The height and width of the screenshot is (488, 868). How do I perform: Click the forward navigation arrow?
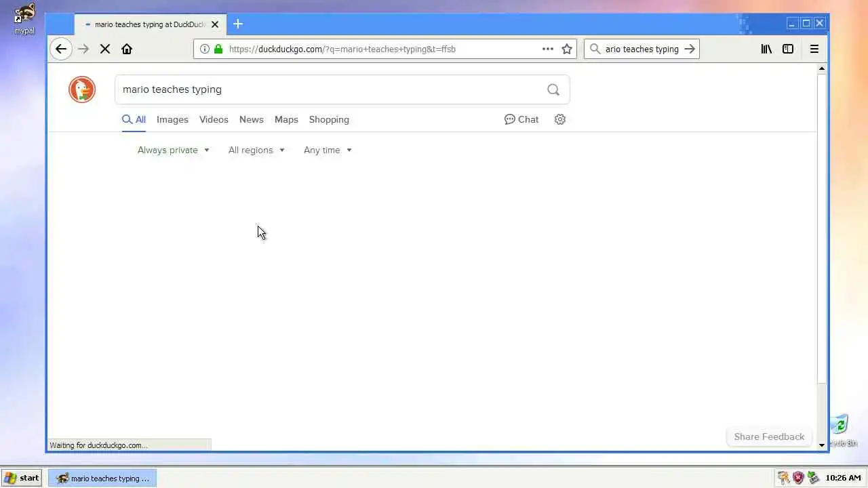tap(83, 49)
